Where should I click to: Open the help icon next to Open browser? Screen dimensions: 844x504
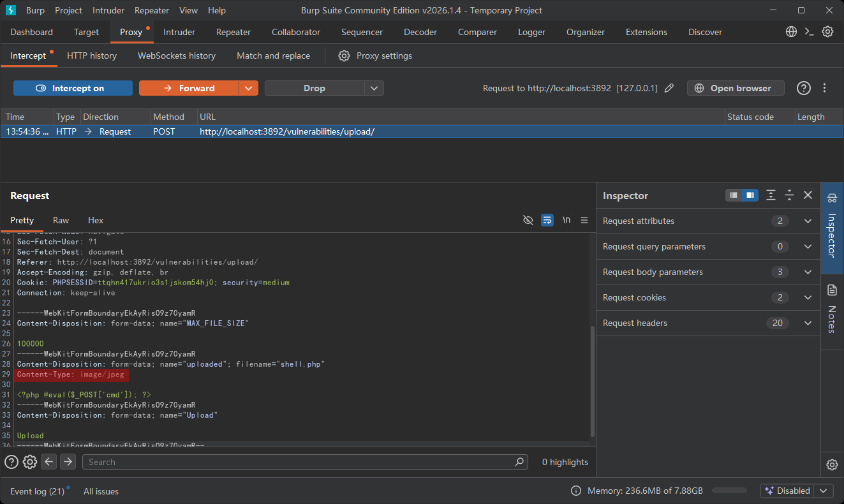point(804,88)
